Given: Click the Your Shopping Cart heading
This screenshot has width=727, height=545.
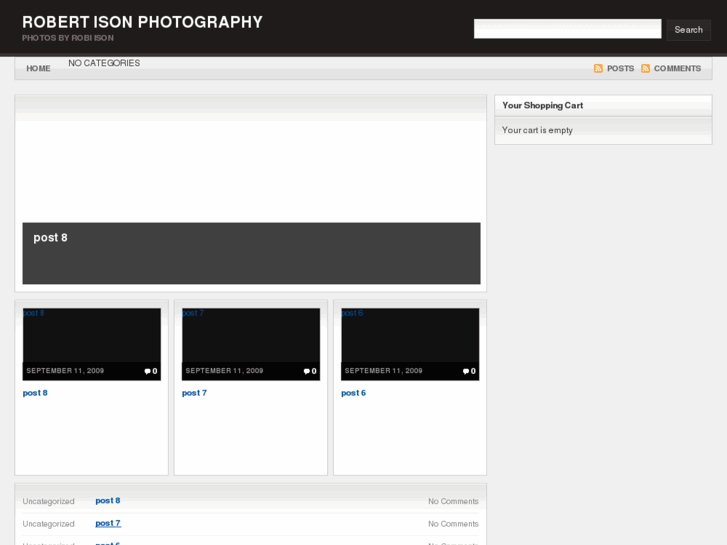Looking at the screenshot, I should [x=542, y=105].
